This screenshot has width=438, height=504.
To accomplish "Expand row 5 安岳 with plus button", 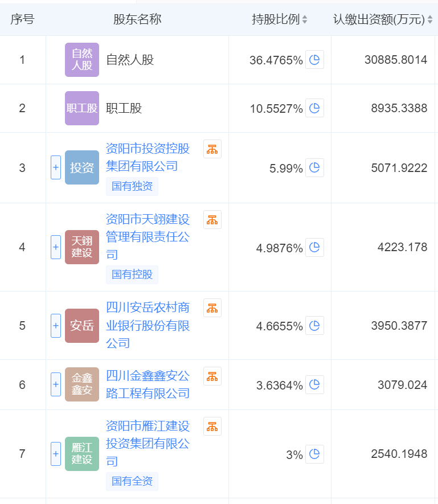I will click(x=56, y=326).
